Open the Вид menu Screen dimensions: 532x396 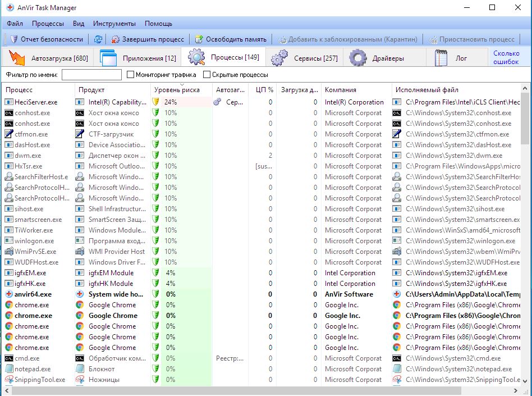(x=79, y=24)
